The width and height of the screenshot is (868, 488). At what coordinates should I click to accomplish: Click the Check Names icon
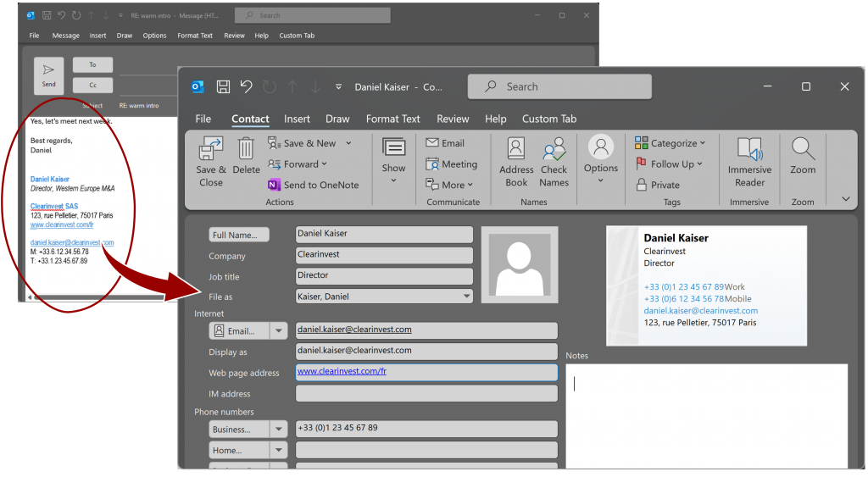554,152
